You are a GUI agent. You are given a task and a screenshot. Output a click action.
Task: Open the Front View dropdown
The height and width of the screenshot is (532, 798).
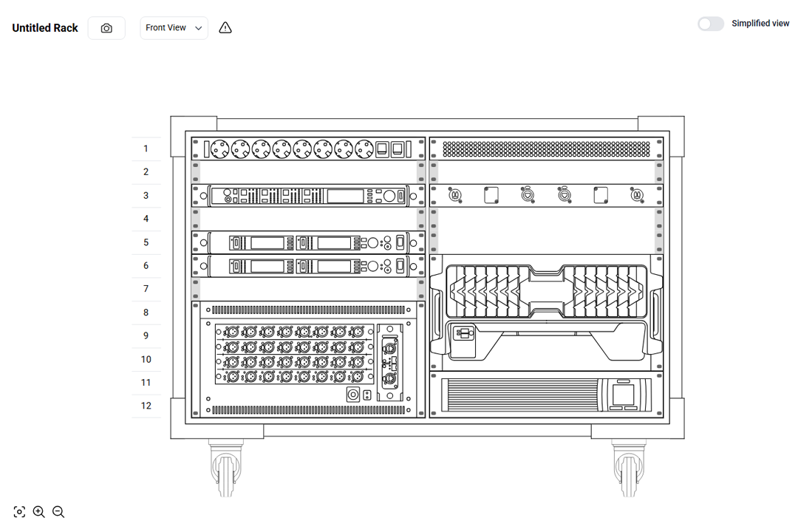coord(174,28)
